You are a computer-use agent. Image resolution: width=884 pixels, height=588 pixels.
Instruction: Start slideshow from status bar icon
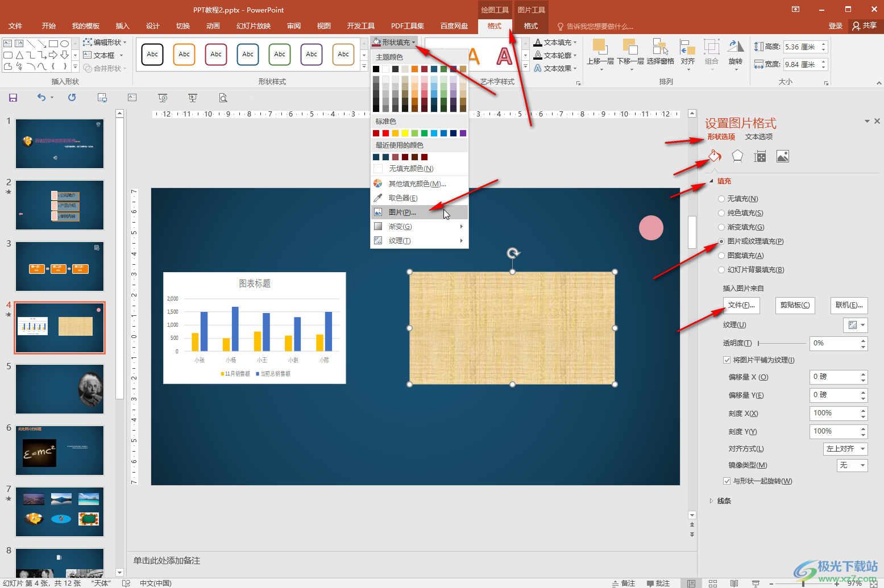[756, 583]
